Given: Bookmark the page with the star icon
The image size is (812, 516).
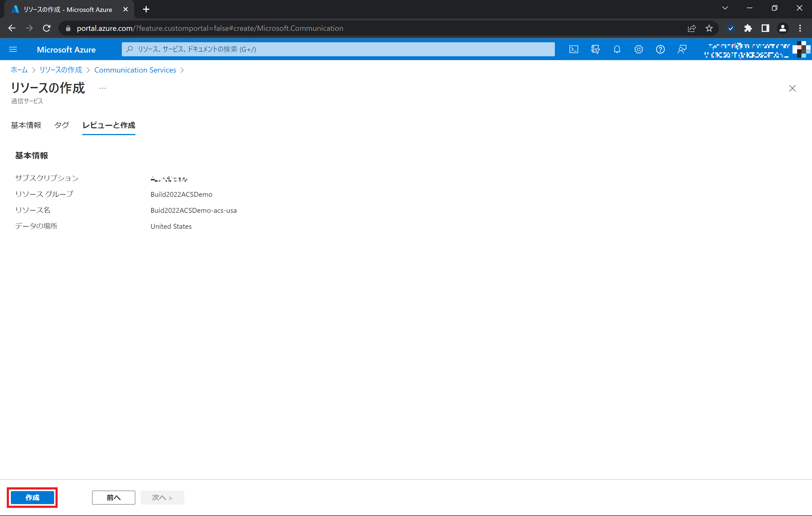Looking at the screenshot, I should pos(709,28).
